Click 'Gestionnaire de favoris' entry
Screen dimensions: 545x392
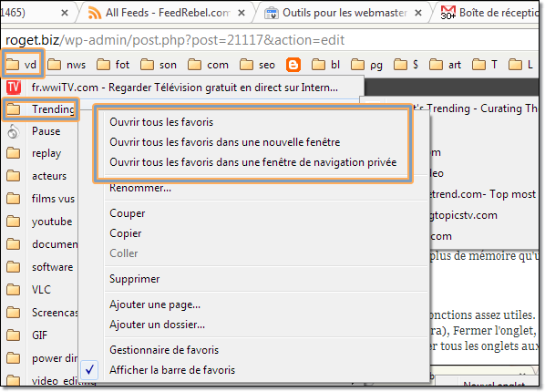(x=164, y=350)
